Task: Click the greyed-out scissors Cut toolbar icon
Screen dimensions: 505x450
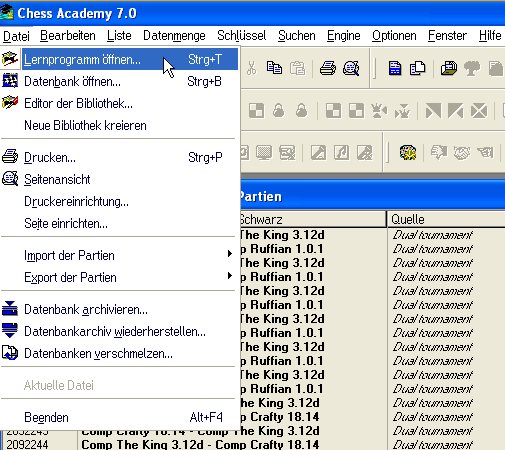Action: 252,68
